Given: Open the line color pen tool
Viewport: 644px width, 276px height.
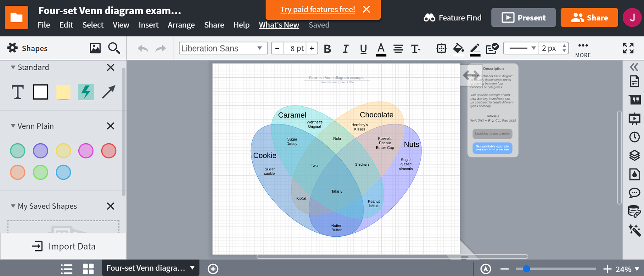Looking at the screenshot, I should (475, 49).
